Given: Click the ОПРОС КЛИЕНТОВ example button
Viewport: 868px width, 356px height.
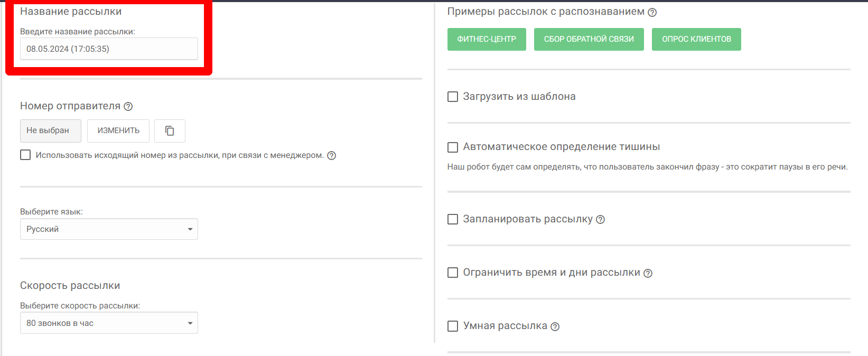Looking at the screenshot, I should pyautogui.click(x=696, y=39).
